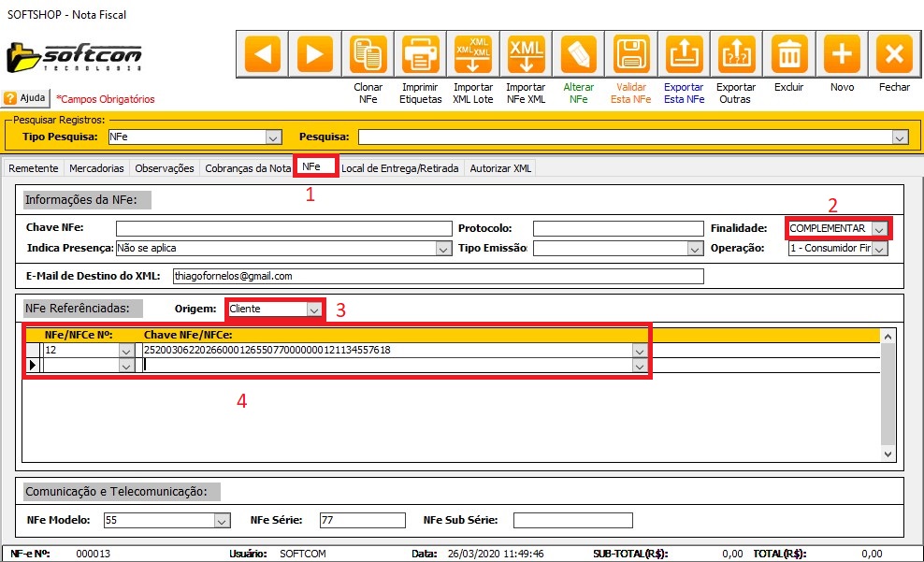Click the Chave NFe input field

point(282,229)
